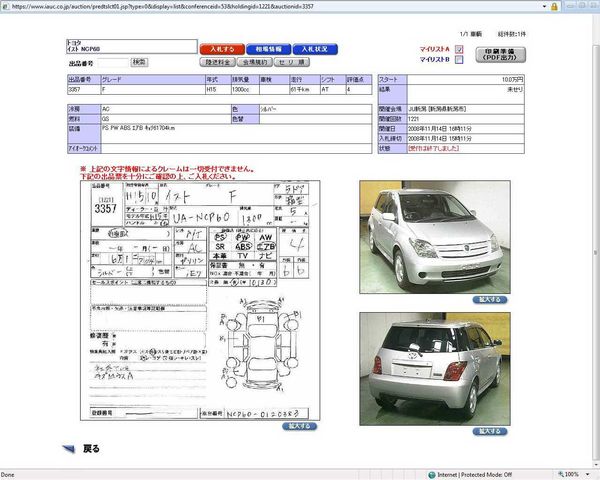The image size is (600, 480).
Task: Click the 'トヨタ イスト NCP60' vehicle name box
Action: click(132, 46)
